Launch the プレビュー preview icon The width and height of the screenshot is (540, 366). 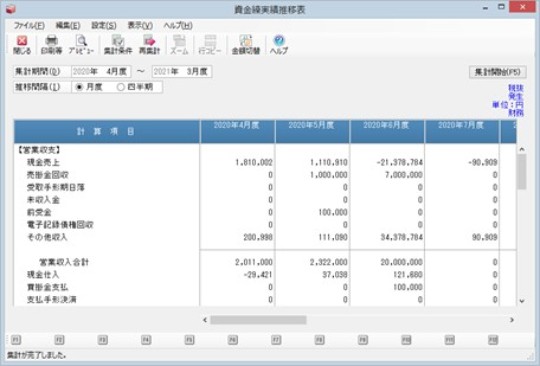pos(81,45)
